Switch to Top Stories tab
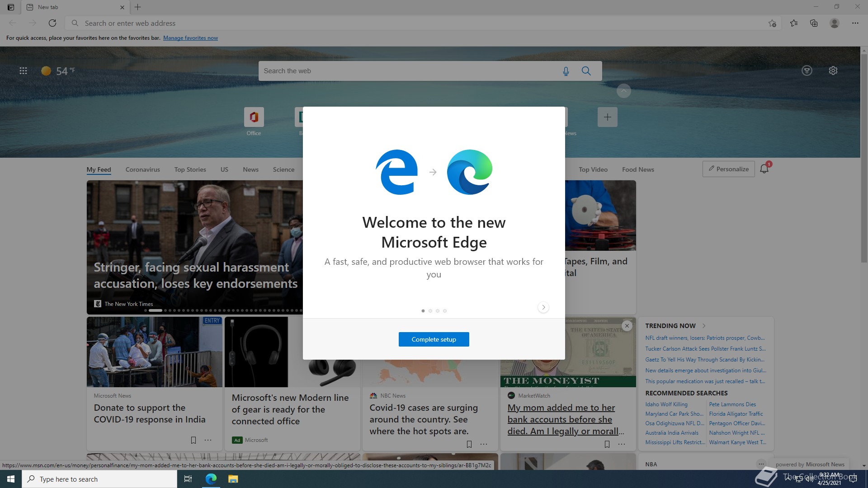Image resolution: width=868 pixels, height=488 pixels. click(x=190, y=169)
